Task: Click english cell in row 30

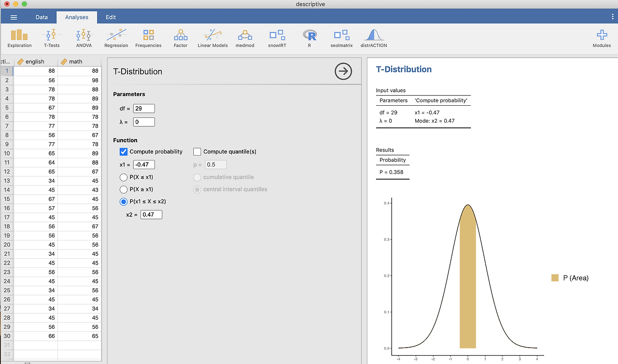Action: coord(35,336)
